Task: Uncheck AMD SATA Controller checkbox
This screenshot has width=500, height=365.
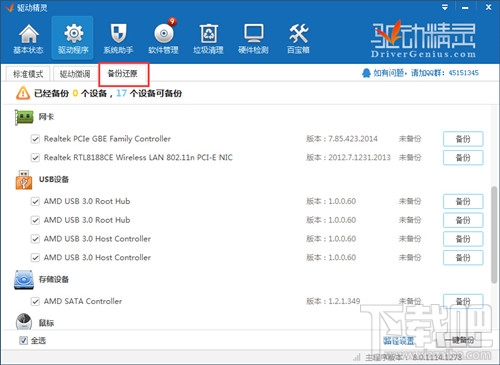Action: (35, 301)
